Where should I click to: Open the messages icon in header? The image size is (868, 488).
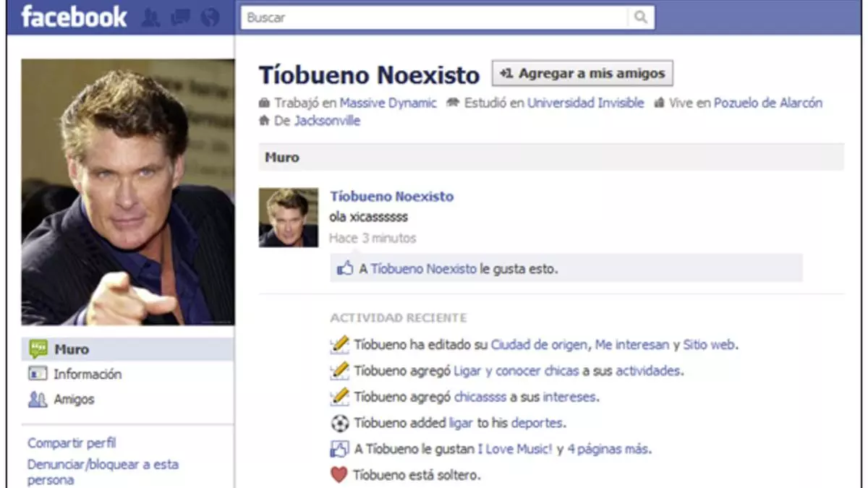point(180,17)
